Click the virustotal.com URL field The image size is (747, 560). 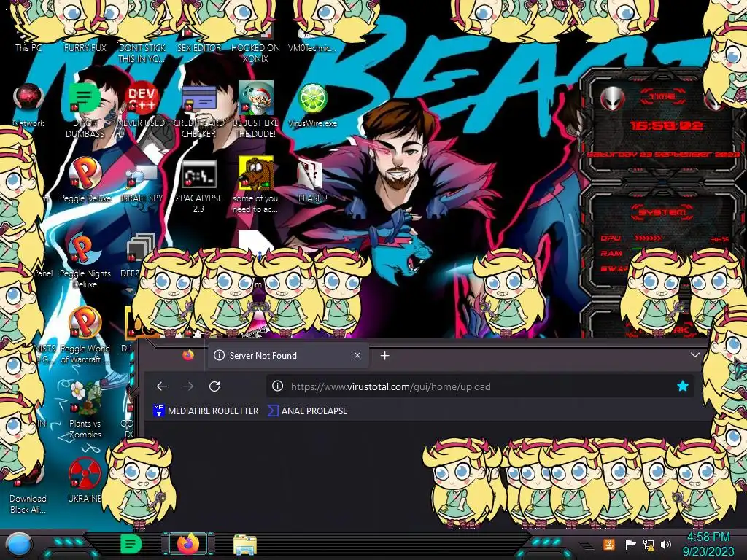pyautogui.click(x=479, y=386)
